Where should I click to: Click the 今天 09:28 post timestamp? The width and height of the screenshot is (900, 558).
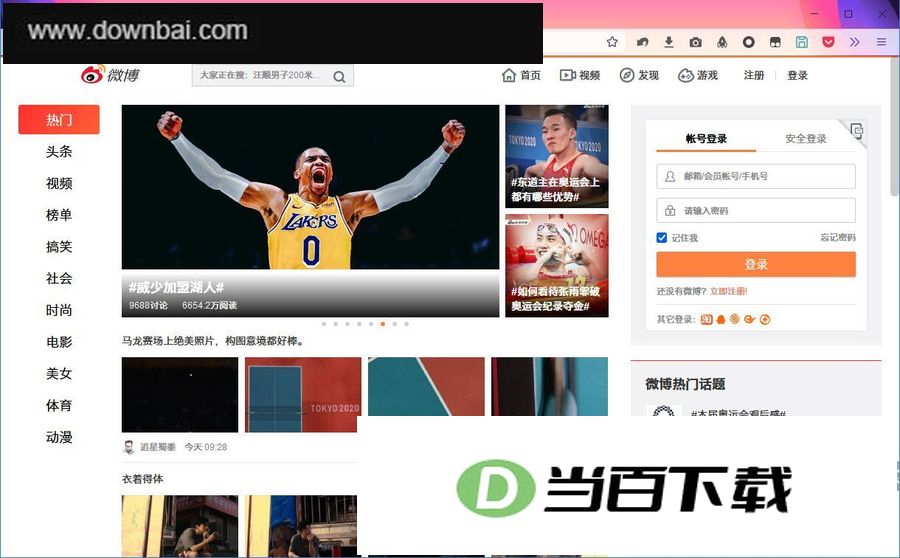tap(205, 447)
